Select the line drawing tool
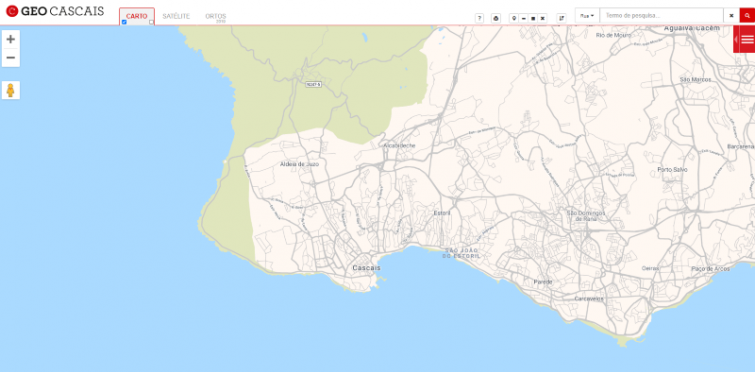Viewport: 755px width, 372px height. pos(524,18)
